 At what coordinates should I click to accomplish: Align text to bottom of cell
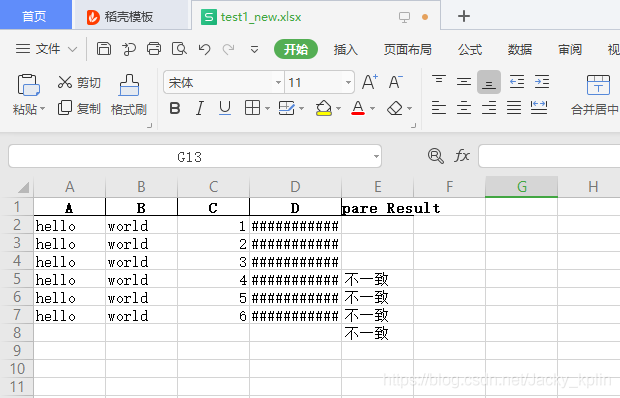pyautogui.click(x=489, y=82)
